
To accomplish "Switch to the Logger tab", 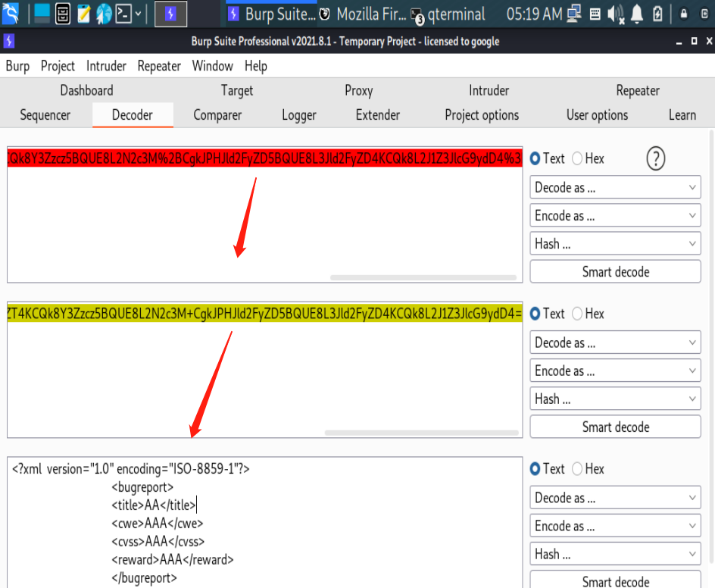I will click(x=299, y=115).
